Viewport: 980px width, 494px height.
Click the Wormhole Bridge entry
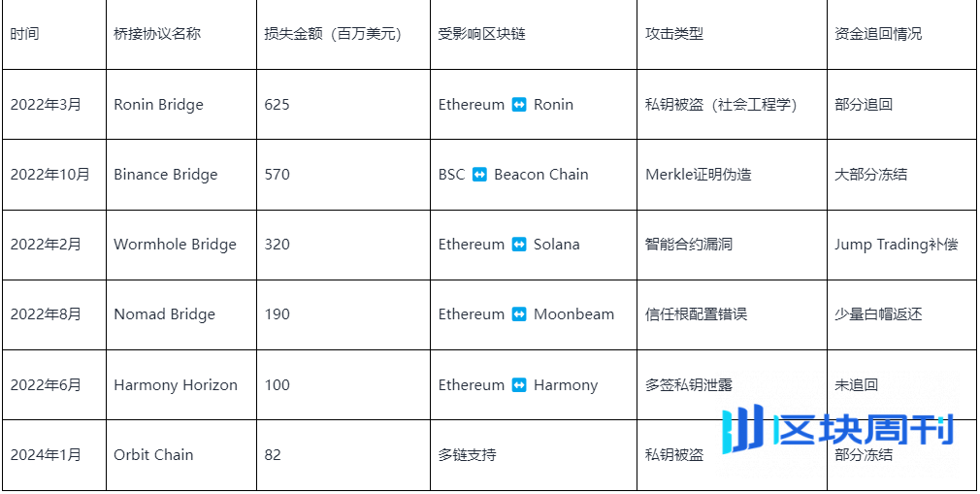[x=181, y=245]
